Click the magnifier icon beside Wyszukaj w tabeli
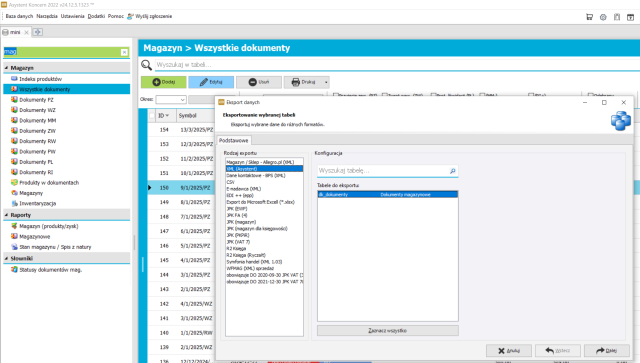This screenshot has width=640, height=363. click(146, 65)
